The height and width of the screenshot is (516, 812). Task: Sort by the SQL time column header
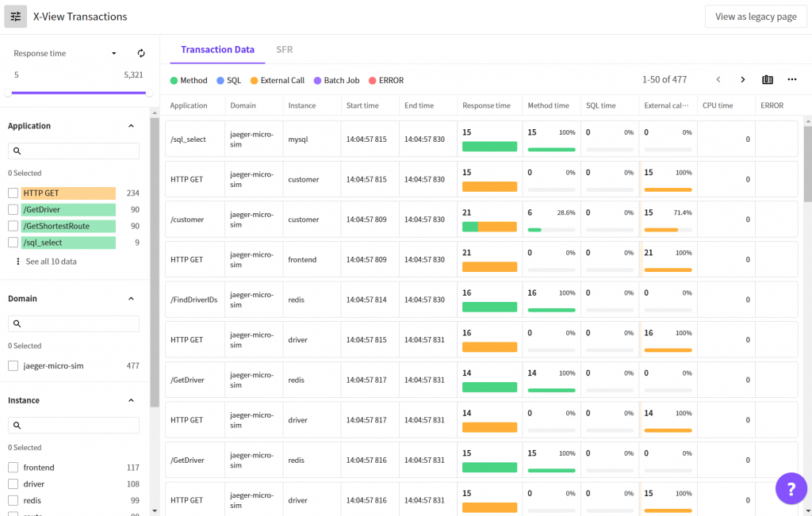coord(601,105)
